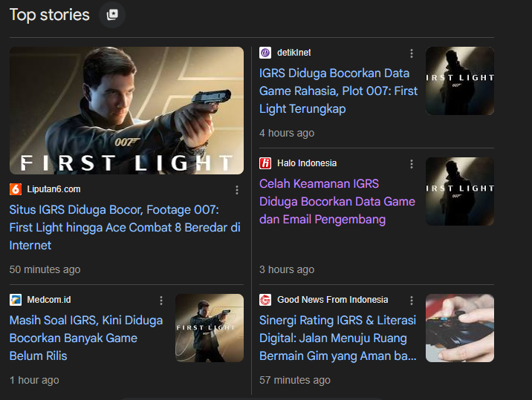Click the save stories icon beside Top stories
532x400 pixels.
pyautogui.click(x=112, y=15)
